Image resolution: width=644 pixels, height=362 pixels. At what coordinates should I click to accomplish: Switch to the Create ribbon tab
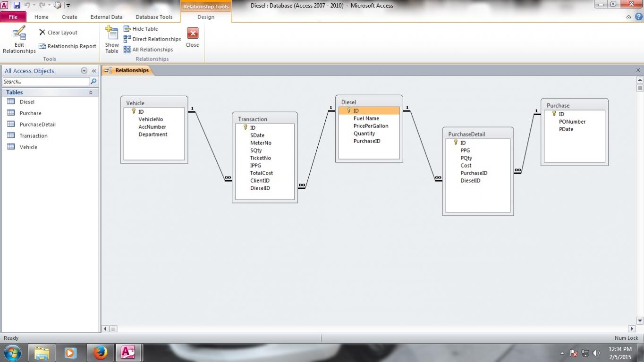(x=69, y=17)
